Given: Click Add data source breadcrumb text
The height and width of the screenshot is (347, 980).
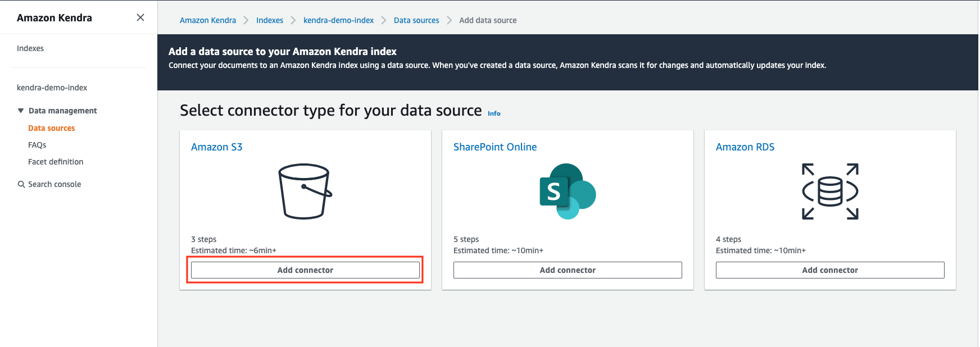Looking at the screenshot, I should 488,20.
